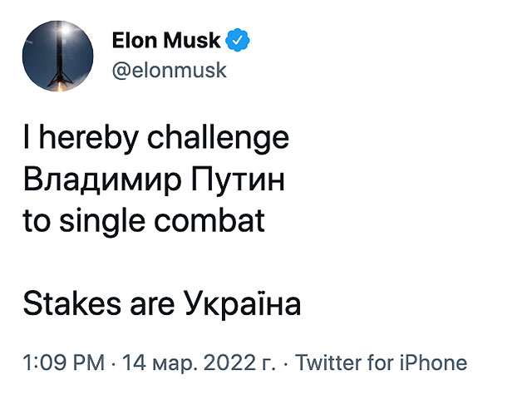Open the Elon Musk display name
Image resolution: width=532 pixels, height=399 pixels.
point(166,41)
